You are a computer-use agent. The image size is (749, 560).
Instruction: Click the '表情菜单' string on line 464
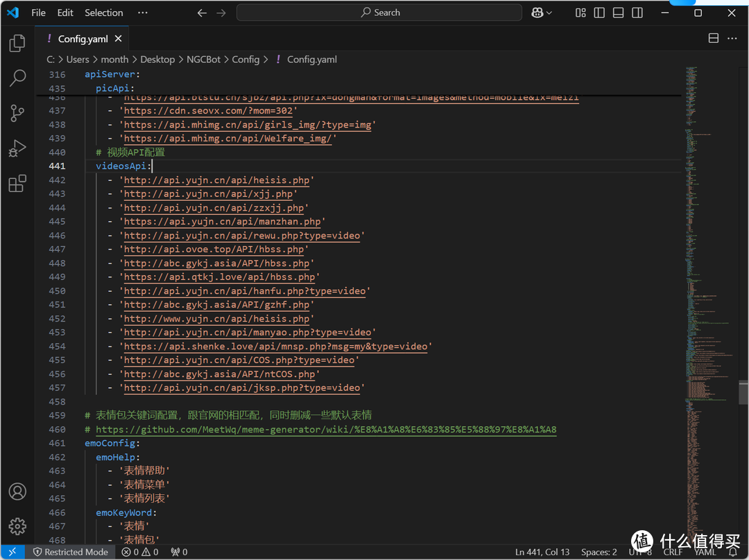pos(144,484)
